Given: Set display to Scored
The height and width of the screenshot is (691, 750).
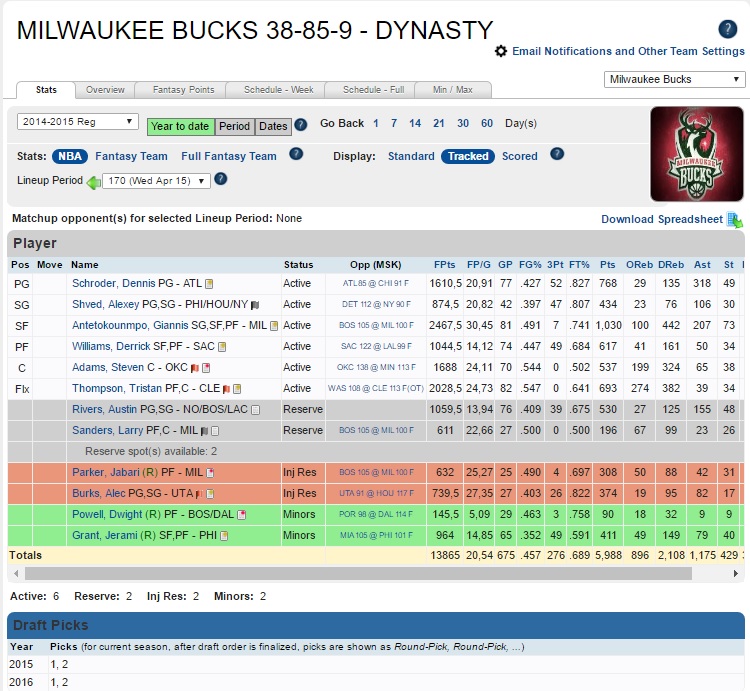Looking at the screenshot, I should pos(519,156).
